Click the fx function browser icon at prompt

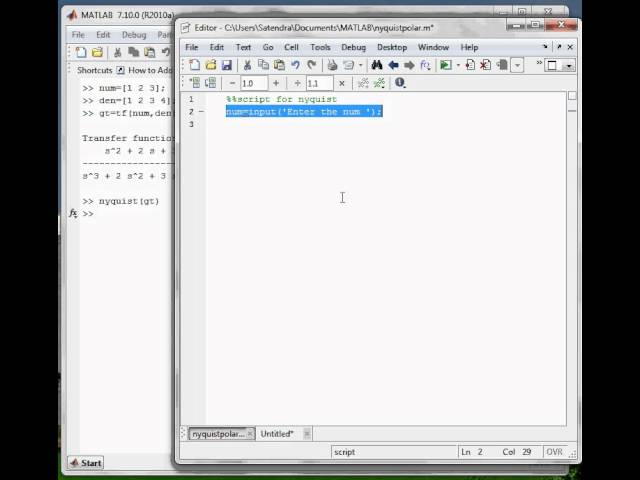pos(73,213)
